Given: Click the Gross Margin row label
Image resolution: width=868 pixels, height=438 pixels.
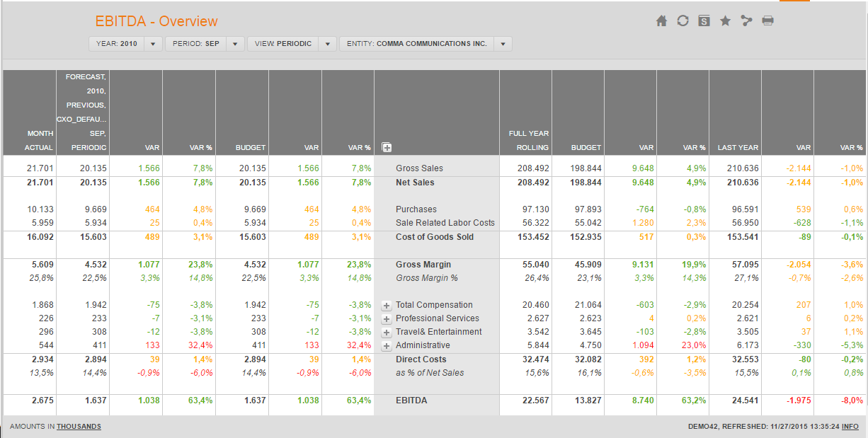Looking at the screenshot, I should click(423, 265).
